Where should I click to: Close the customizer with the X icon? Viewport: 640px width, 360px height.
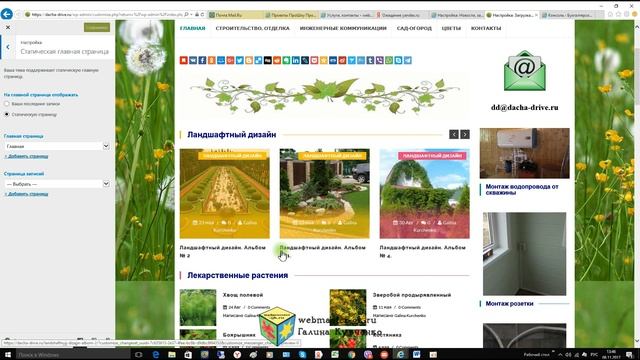coord(8,27)
